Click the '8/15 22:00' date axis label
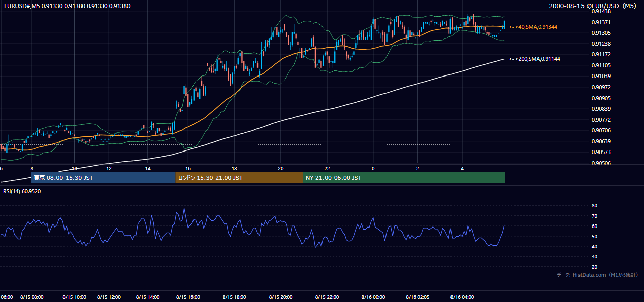Image resolution: width=644 pixels, height=302 pixels. 327,297
